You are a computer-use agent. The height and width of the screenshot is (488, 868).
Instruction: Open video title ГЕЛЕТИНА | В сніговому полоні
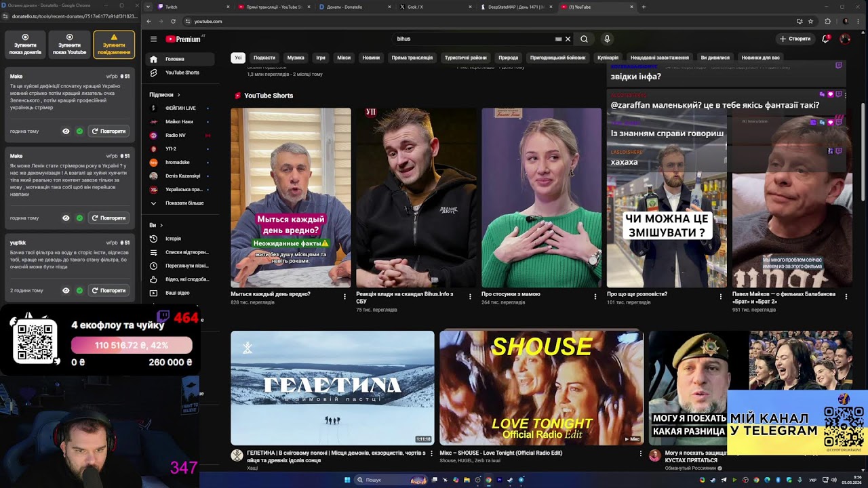(x=336, y=456)
